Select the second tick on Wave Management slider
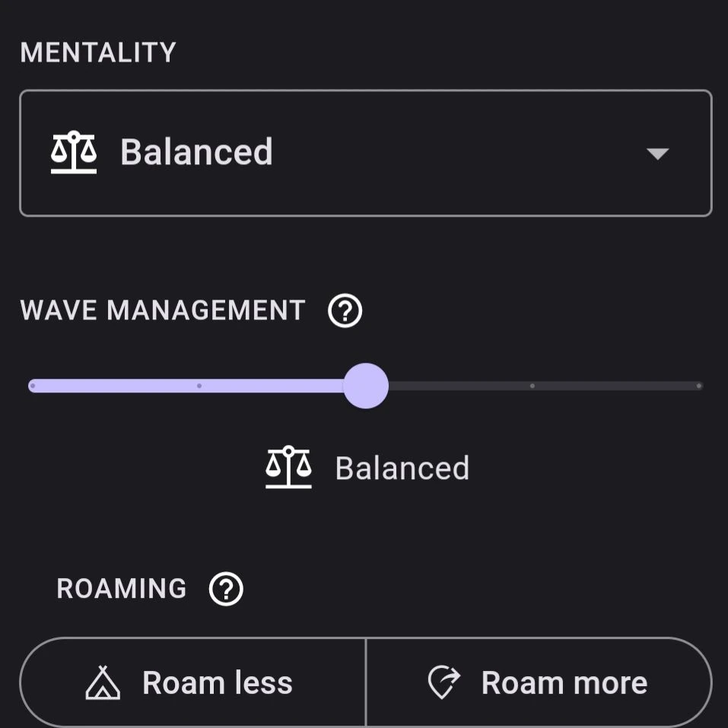The width and height of the screenshot is (728, 728). pyautogui.click(x=199, y=386)
